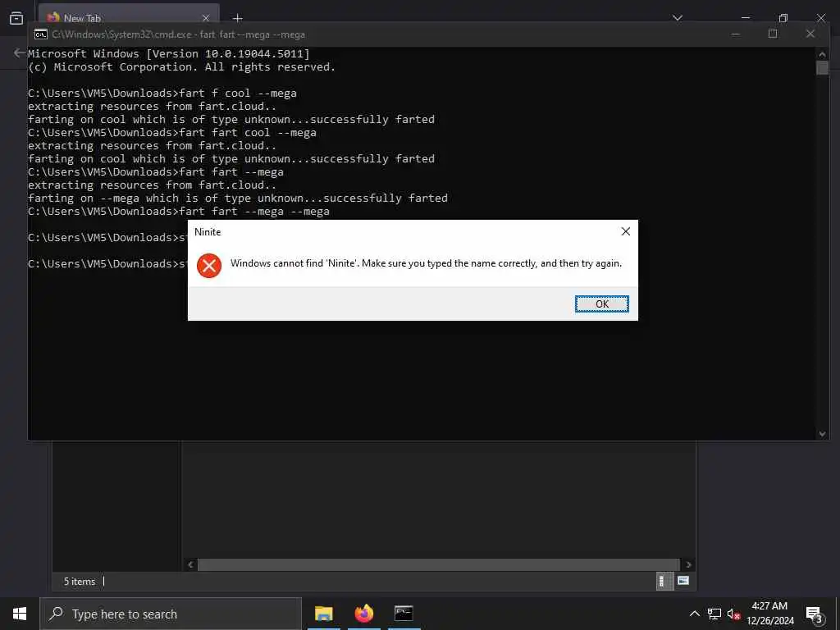The image size is (840, 630).
Task: Click the taskbar search box
Action: 171,614
